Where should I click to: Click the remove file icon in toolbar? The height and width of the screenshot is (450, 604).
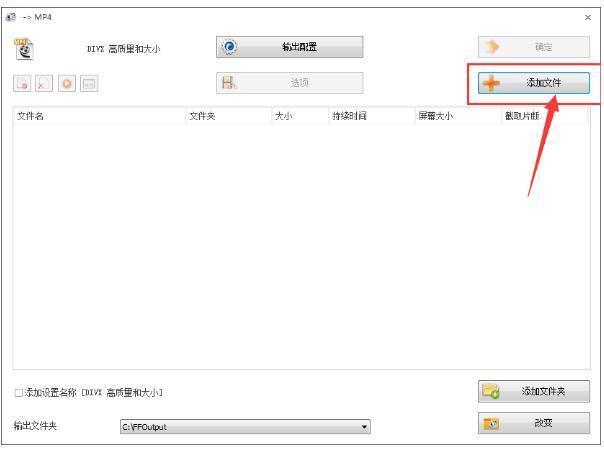pos(23,85)
